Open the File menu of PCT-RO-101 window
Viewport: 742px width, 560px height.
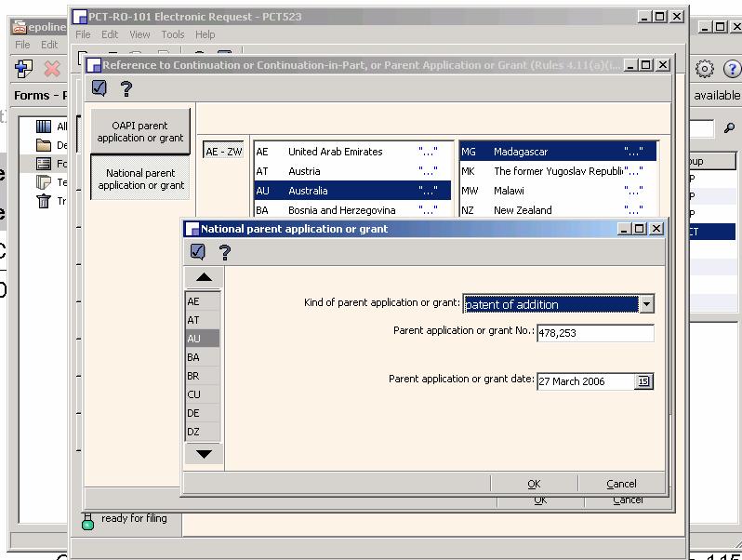click(83, 34)
